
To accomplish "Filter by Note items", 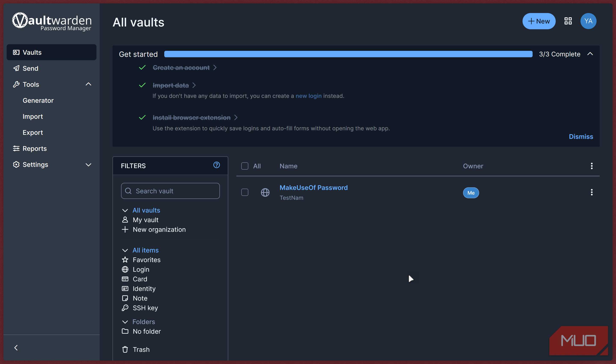I will (x=140, y=298).
